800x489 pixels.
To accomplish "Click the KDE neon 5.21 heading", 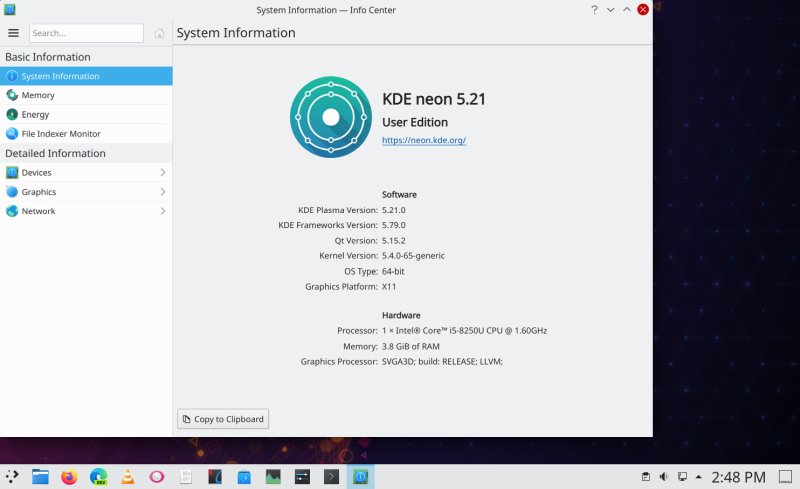I will (434, 99).
